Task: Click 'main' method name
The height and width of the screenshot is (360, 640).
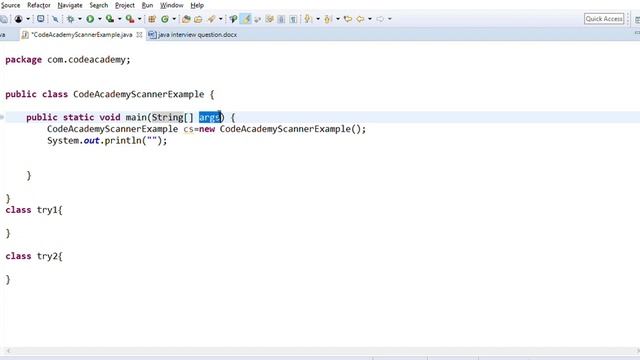Action: [136, 118]
